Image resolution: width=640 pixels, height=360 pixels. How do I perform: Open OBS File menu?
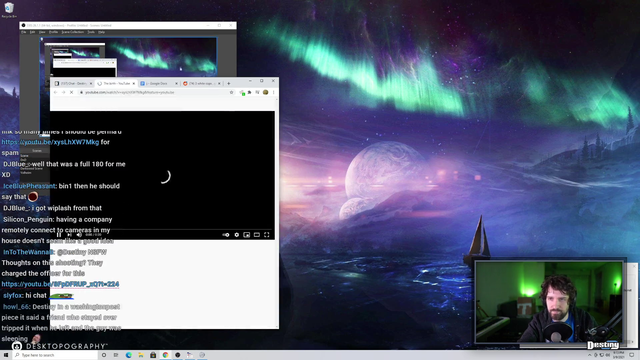pyautogui.click(x=24, y=32)
